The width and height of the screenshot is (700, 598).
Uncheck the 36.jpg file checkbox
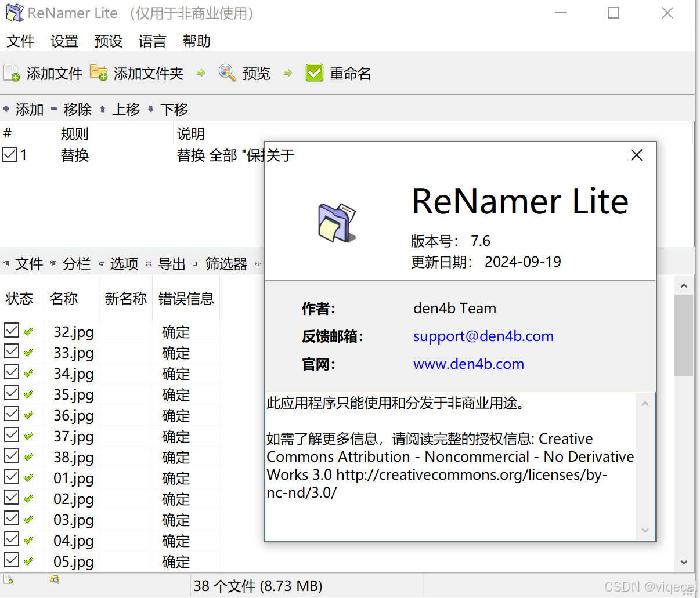12,414
